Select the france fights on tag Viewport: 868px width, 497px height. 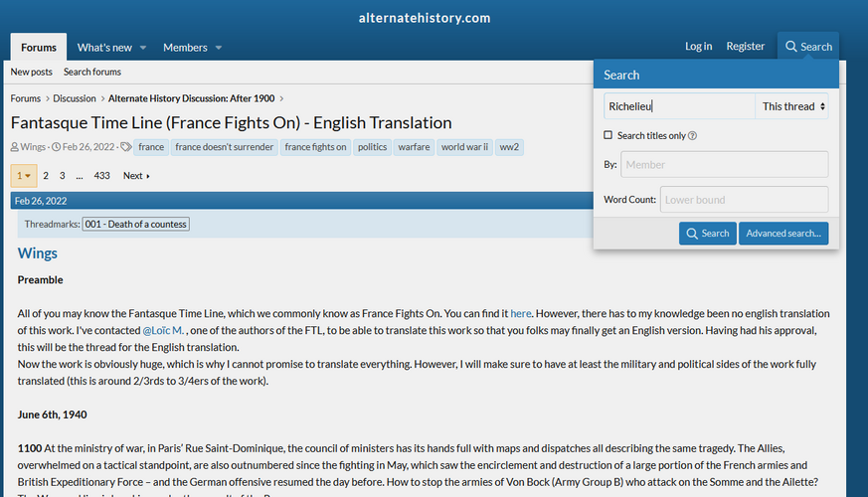[x=315, y=147]
